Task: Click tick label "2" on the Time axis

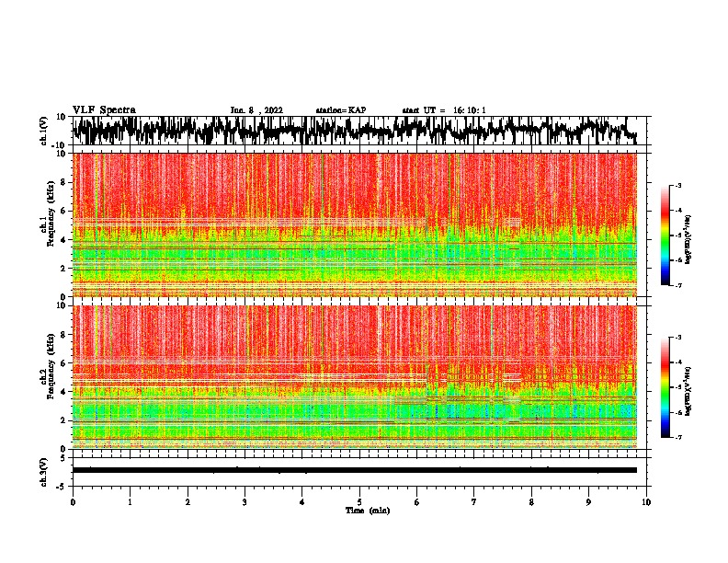Action: 188,502
